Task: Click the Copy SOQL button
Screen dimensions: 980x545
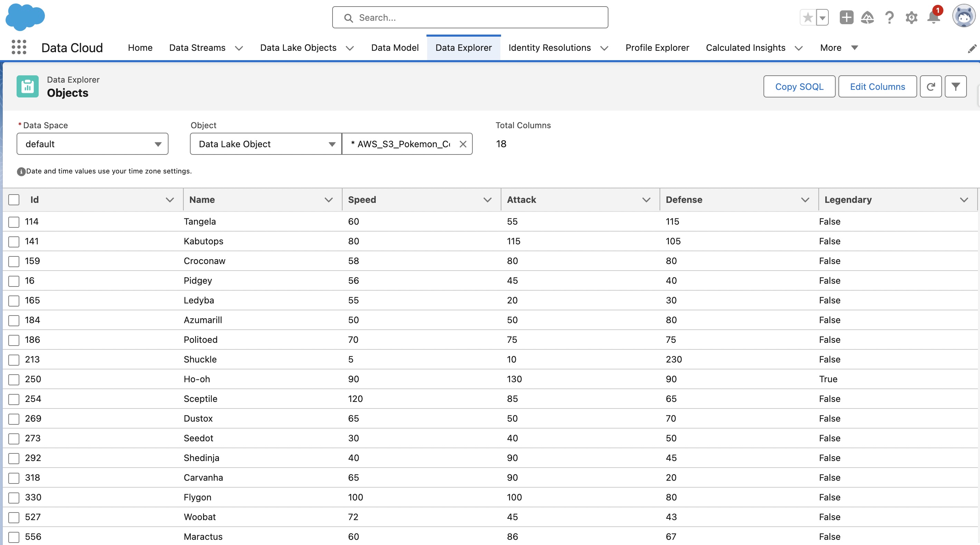Action: coord(799,86)
